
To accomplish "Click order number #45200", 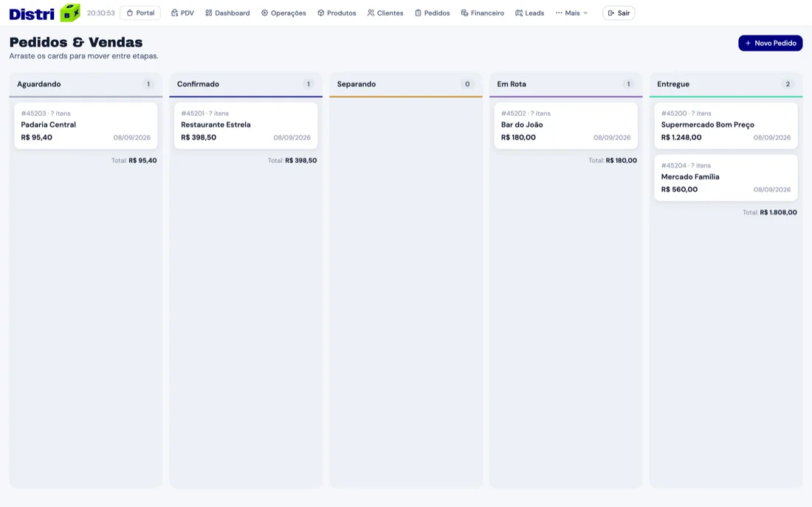I will click(674, 114).
